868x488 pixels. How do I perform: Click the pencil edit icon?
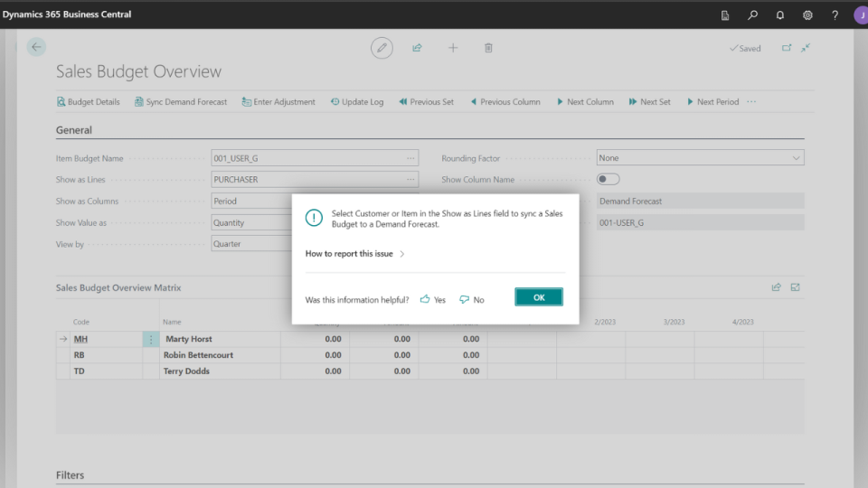382,48
